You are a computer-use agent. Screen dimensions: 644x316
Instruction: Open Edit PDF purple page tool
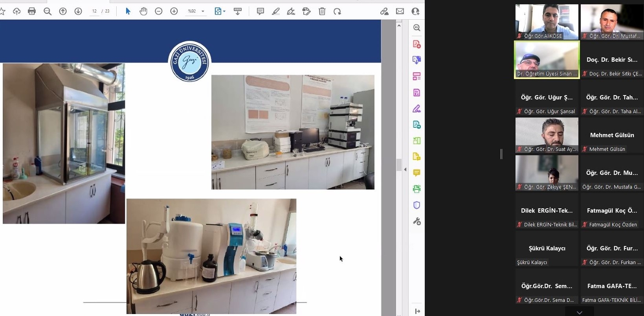point(416,92)
